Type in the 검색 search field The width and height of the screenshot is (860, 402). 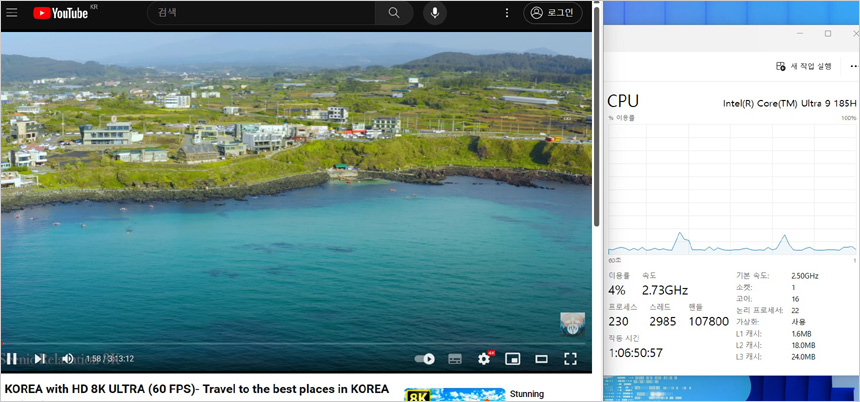260,13
